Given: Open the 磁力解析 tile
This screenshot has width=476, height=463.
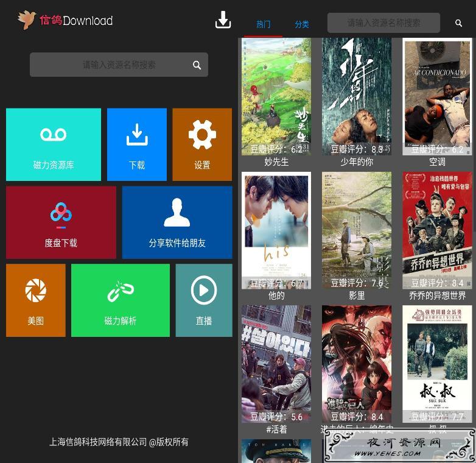Looking at the screenshot, I should [121, 300].
